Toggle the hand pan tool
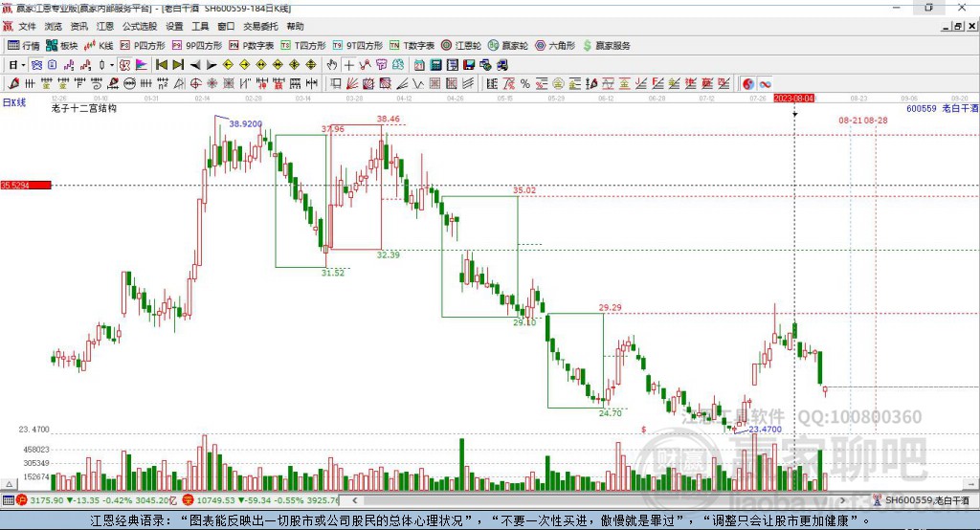980x530 pixels. (x=332, y=65)
